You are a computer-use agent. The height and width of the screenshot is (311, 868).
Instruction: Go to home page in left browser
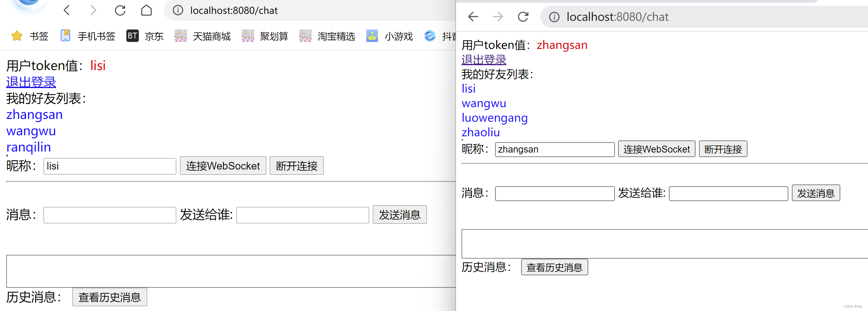point(146,10)
